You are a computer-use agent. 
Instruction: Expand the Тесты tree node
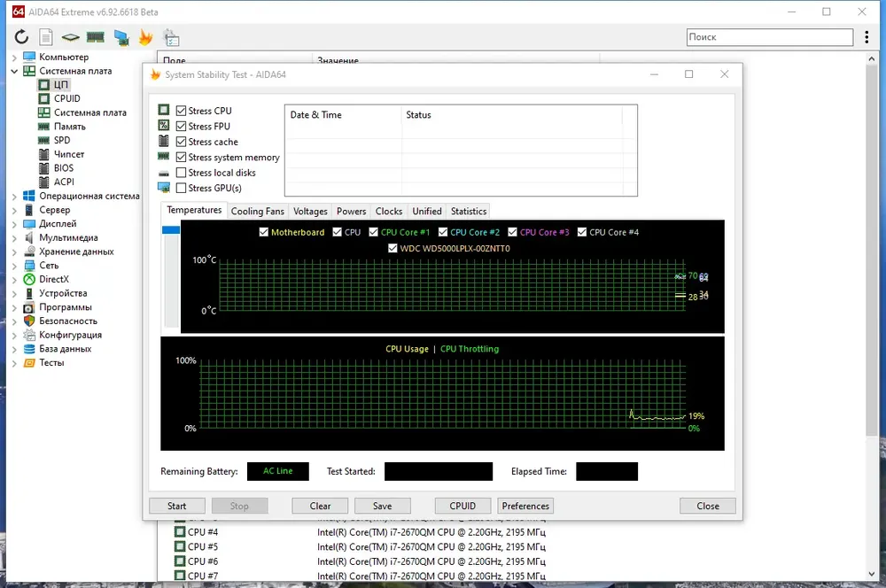tap(14, 363)
